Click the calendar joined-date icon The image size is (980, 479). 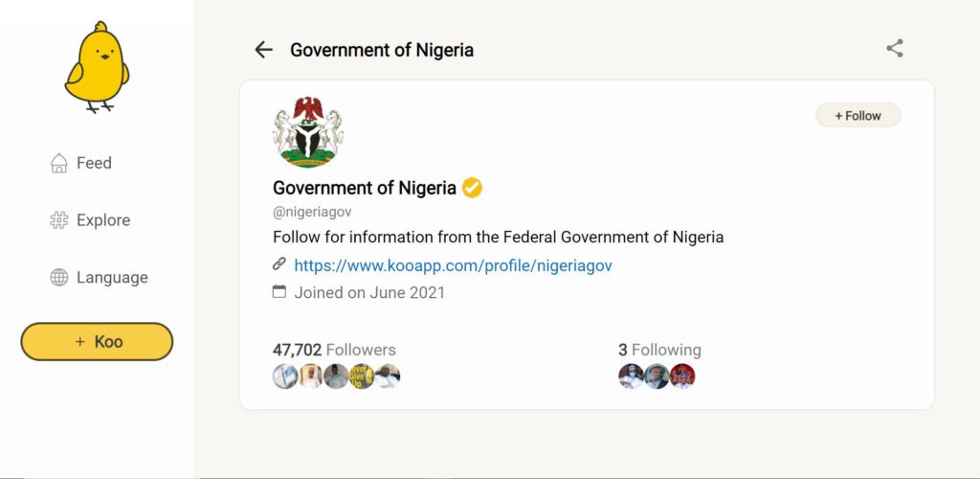(x=279, y=291)
